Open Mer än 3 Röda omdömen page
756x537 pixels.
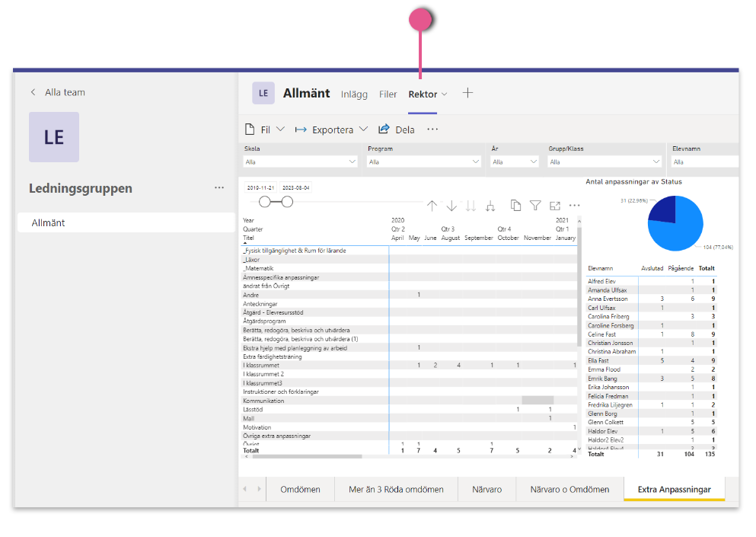click(396, 489)
